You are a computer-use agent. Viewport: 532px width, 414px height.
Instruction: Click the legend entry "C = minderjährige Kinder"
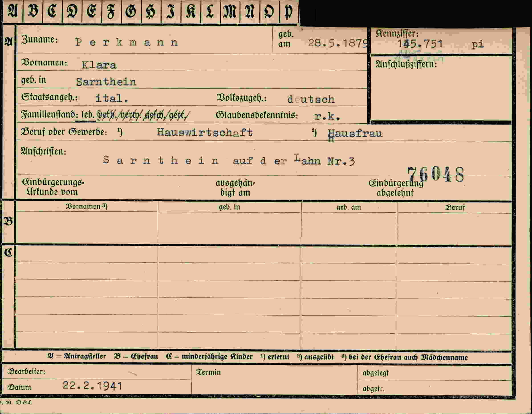click(209, 357)
